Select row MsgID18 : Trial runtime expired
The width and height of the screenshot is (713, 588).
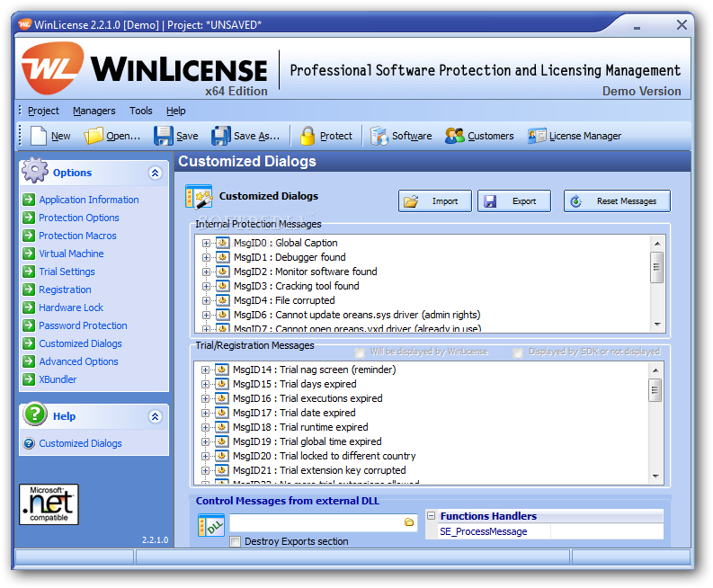[300, 427]
